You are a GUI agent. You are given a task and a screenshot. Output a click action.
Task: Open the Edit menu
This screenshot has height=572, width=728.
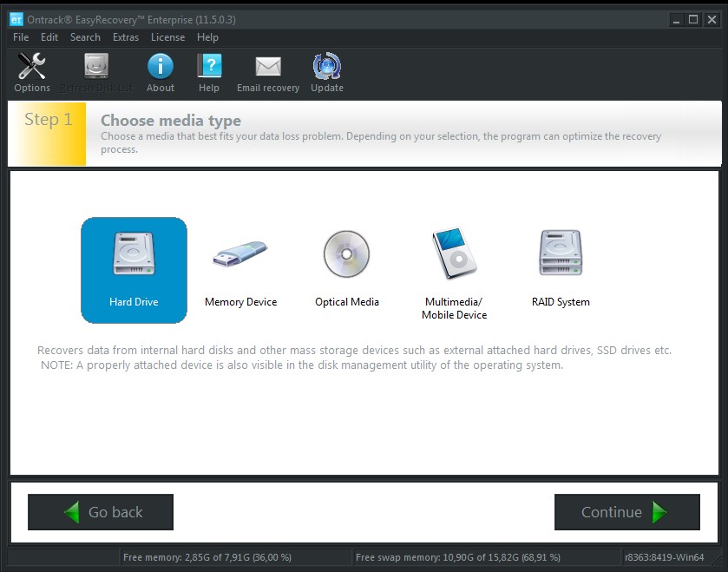pos(49,37)
